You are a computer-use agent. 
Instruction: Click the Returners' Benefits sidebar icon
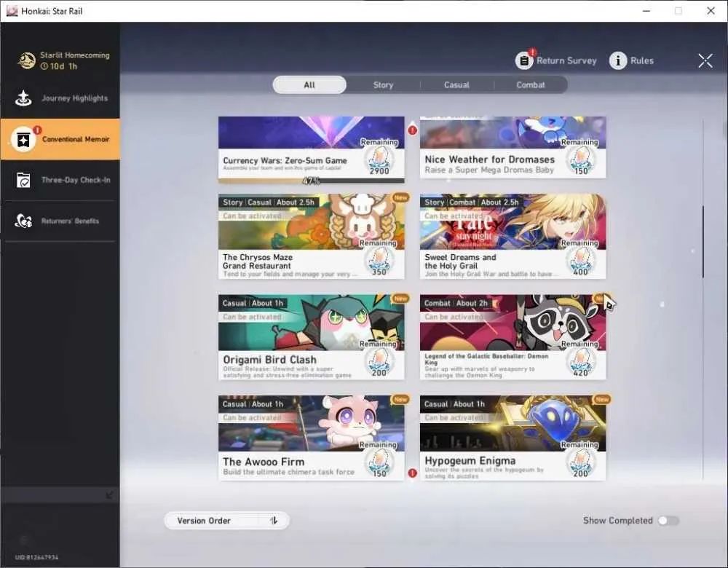23,221
